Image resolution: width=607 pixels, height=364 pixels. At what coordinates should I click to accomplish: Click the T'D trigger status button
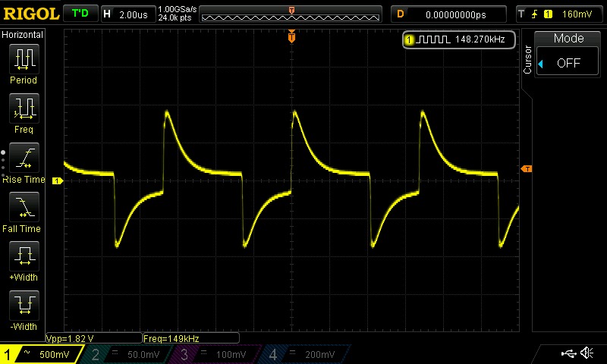point(80,14)
